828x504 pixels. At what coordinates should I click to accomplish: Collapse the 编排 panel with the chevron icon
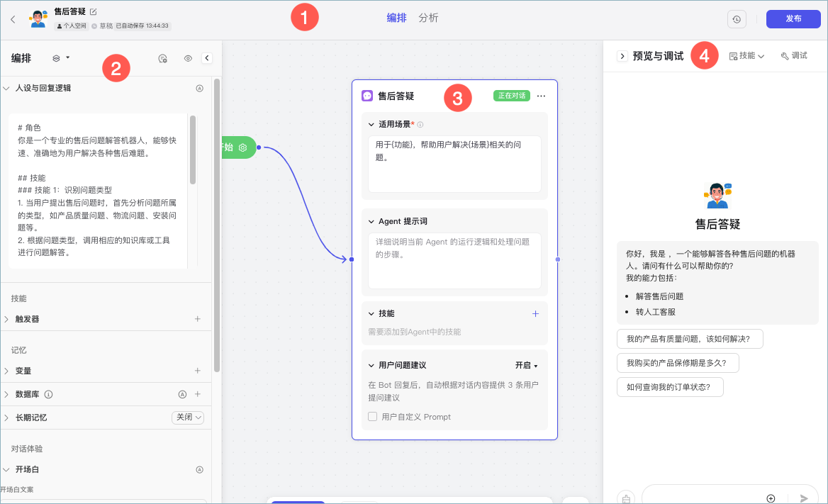click(x=207, y=58)
